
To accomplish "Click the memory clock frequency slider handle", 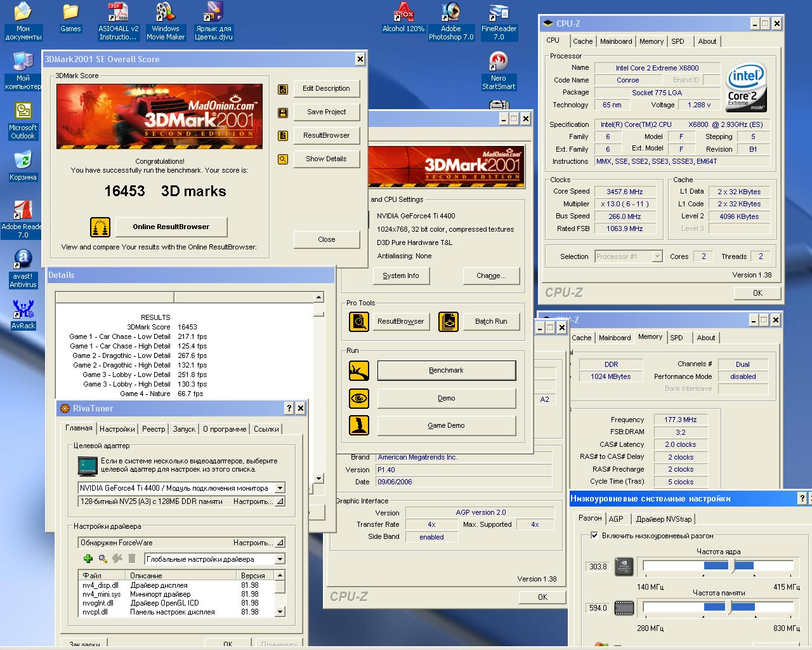I will tap(730, 607).
